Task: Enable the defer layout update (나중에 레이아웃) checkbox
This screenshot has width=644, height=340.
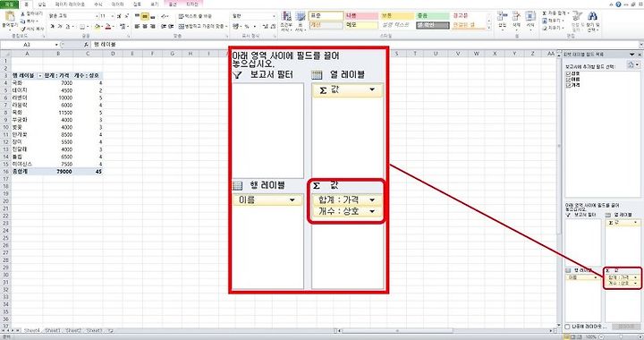Action: coord(568,327)
